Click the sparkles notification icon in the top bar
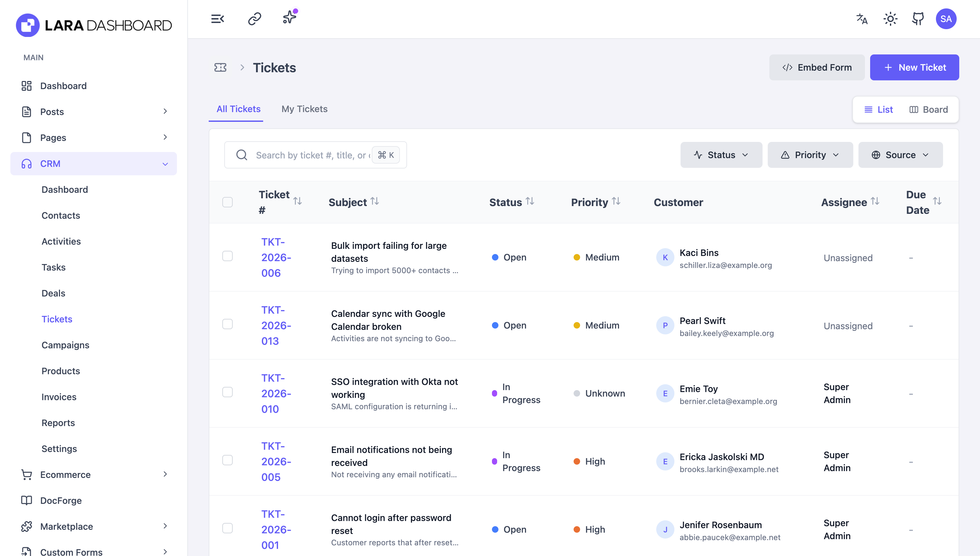This screenshot has width=980, height=556. 289,17
